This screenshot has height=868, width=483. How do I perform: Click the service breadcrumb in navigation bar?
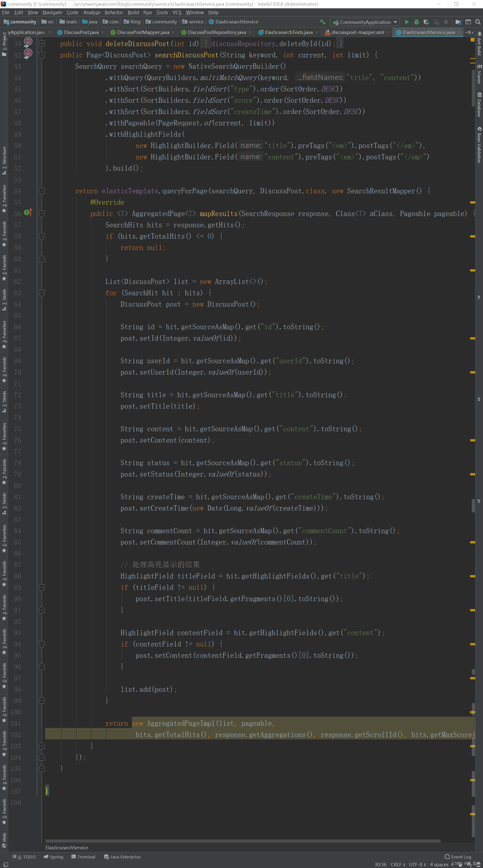193,22
